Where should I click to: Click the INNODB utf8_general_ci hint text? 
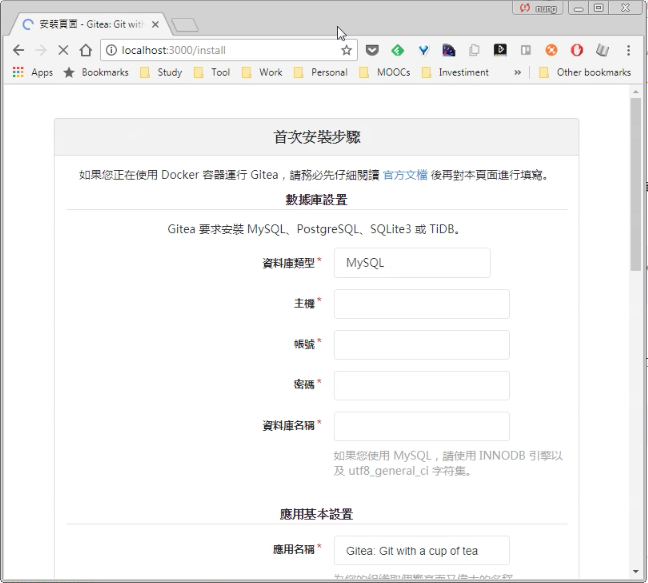[448, 463]
